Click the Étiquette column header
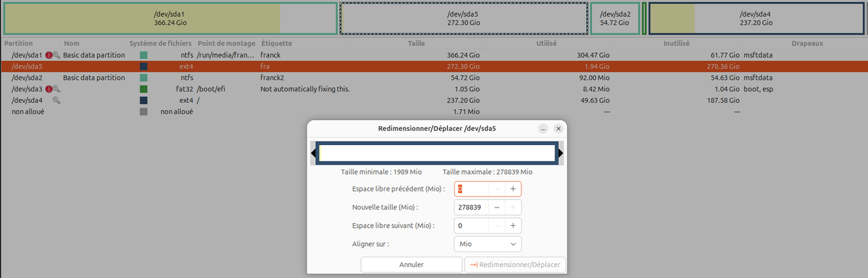Image resolution: width=868 pixels, height=278 pixels. coord(275,43)
